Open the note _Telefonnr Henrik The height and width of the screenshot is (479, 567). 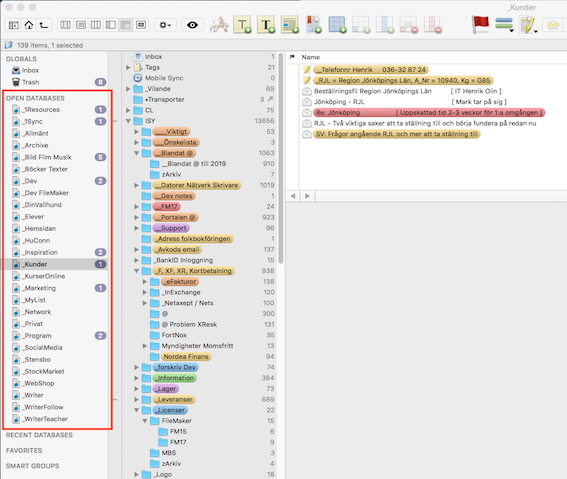(x=371, y=70)
